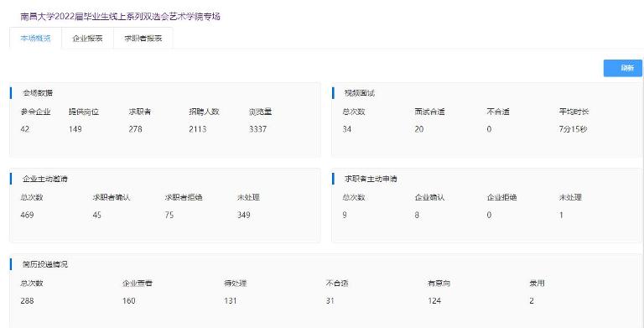Click the 求职者 label in 会场数据
Viewport: 644px width, 328px height.
pos(140,112)
